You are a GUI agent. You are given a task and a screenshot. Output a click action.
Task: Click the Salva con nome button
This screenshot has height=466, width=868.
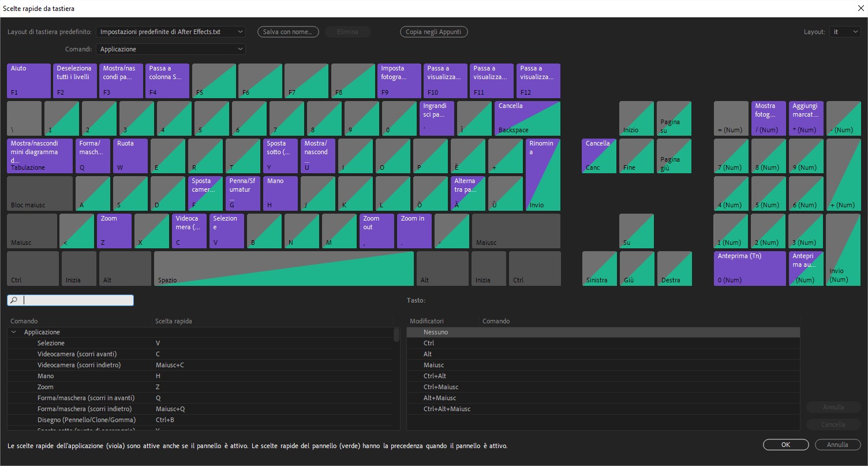pos(288,32)
